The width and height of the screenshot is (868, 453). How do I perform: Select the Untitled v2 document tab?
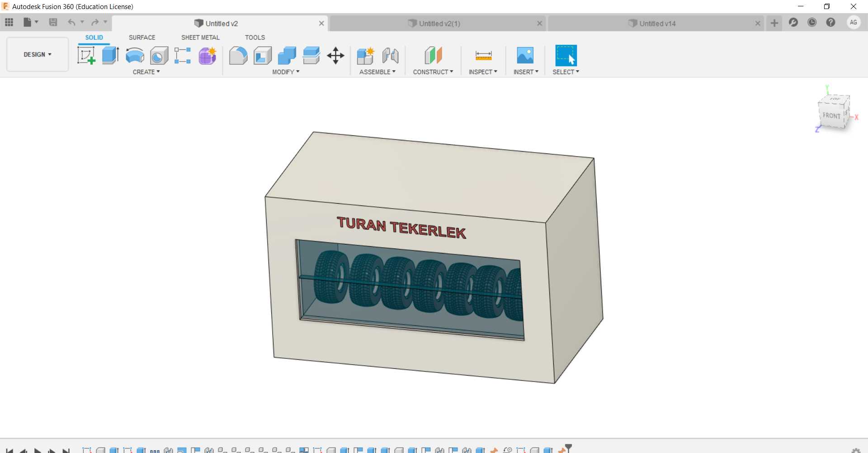pyautogui.click(x=220, y=24)
